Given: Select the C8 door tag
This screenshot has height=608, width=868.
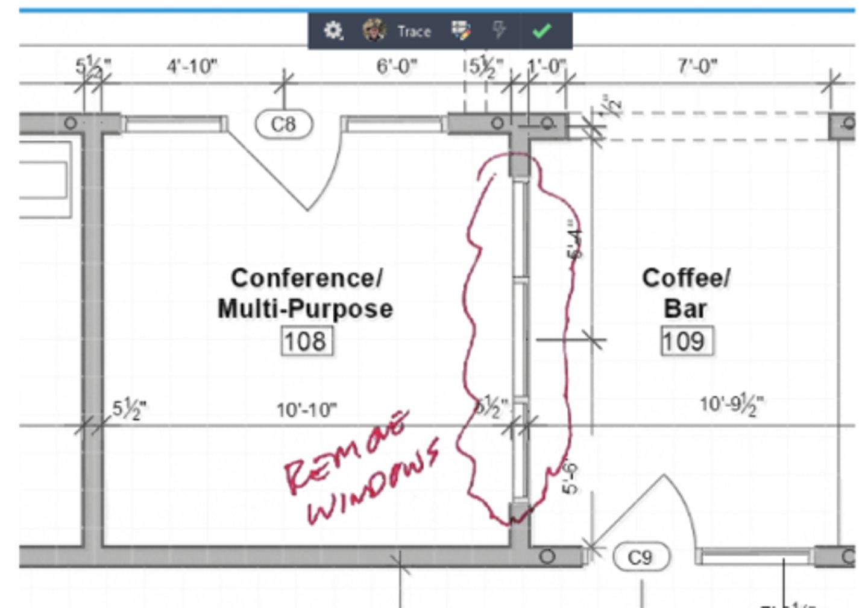Looking at the screenshot, I should tap(284, 124).
